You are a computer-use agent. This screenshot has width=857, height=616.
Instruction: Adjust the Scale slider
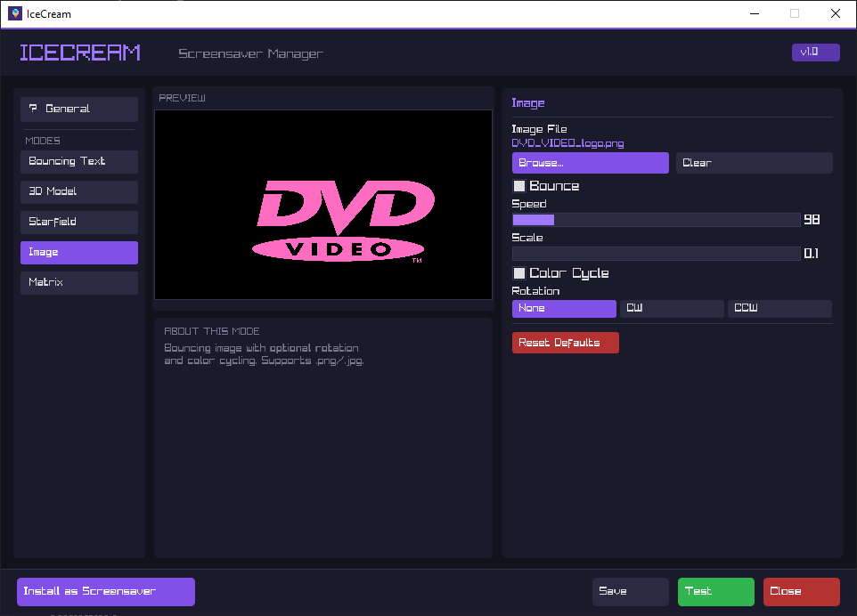coord(656,254)
